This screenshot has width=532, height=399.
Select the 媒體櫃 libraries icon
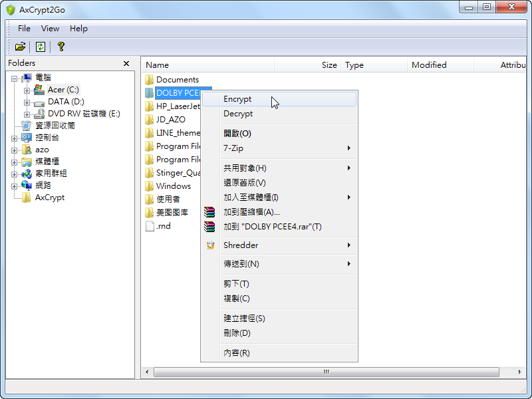(x=27, y=162)
